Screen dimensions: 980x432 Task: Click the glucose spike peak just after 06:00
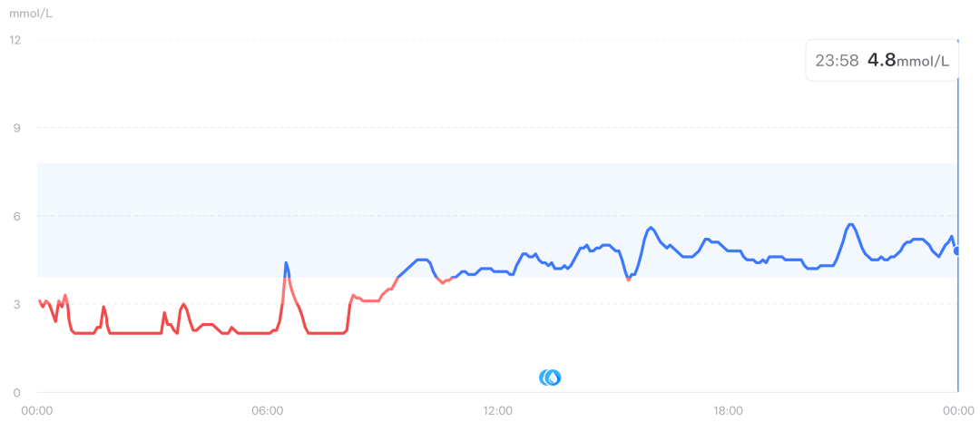[x=286, y=263]
